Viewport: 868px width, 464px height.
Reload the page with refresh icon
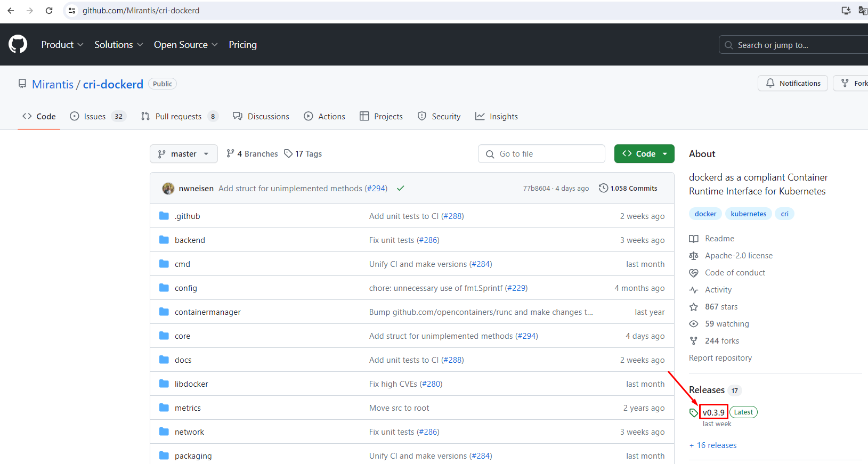[x=49, y=10]
